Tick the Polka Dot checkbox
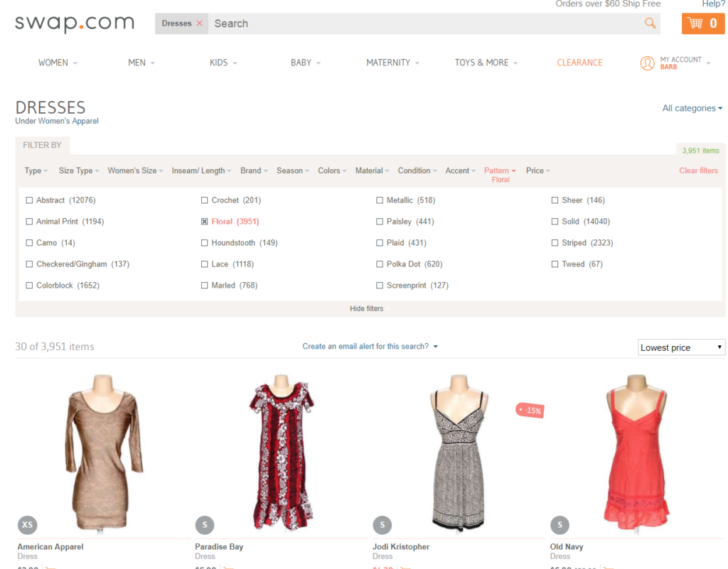Screen dimensions: 728x569 [380, 264]
